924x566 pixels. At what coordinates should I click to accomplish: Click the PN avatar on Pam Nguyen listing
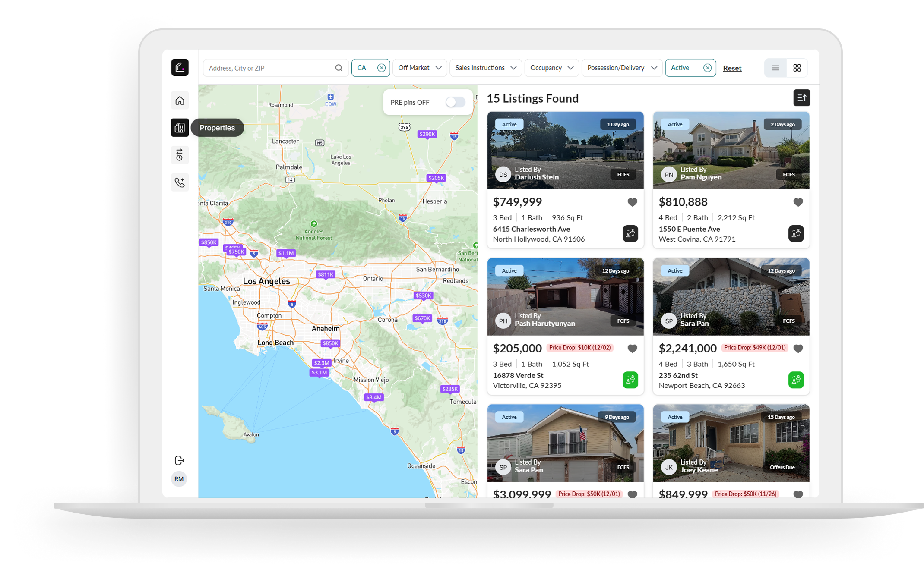pyautogui.click(x=669, y=174)
